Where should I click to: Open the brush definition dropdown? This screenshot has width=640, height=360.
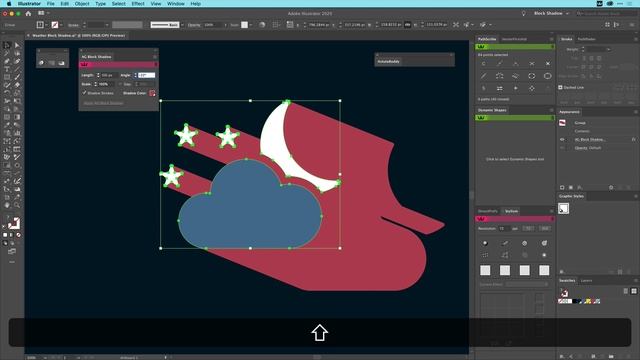point(182,25)
